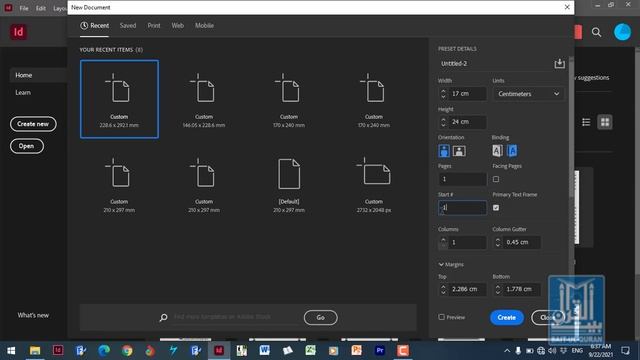Choose right-to-left binding icon
Screen dimensions: 640x360
tap(512, 151)
